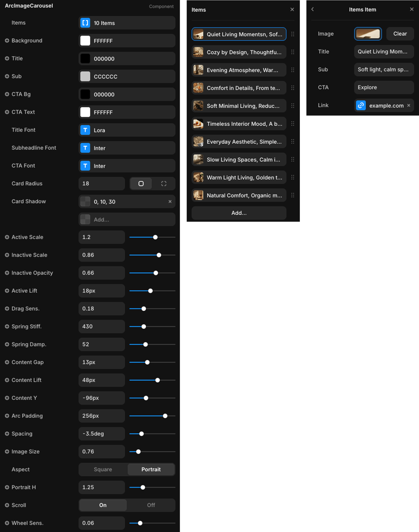Go back using the Items Item chevron

pyautogui.click(x=313, y=9)
